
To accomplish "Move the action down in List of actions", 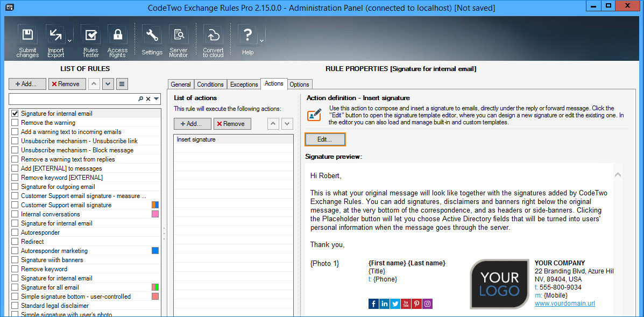I will pyautogui.click(x=287, y=124).
